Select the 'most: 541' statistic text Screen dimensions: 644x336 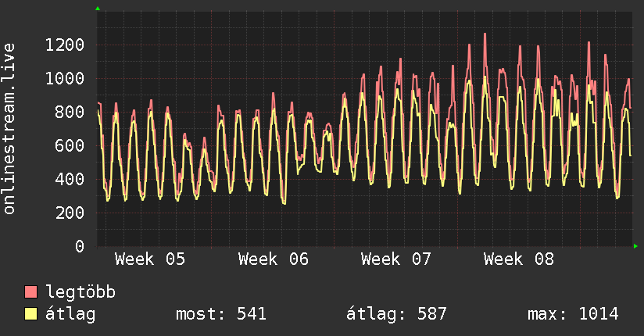pos(221,314)
